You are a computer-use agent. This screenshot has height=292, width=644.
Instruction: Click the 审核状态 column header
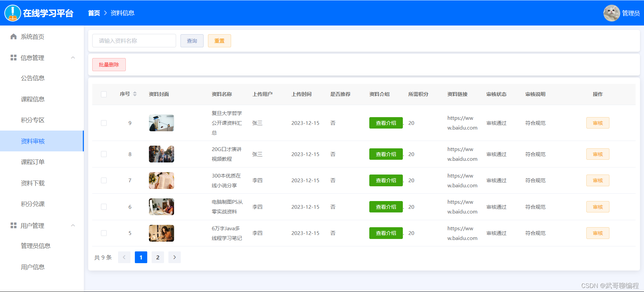click(x=496, y=94)
